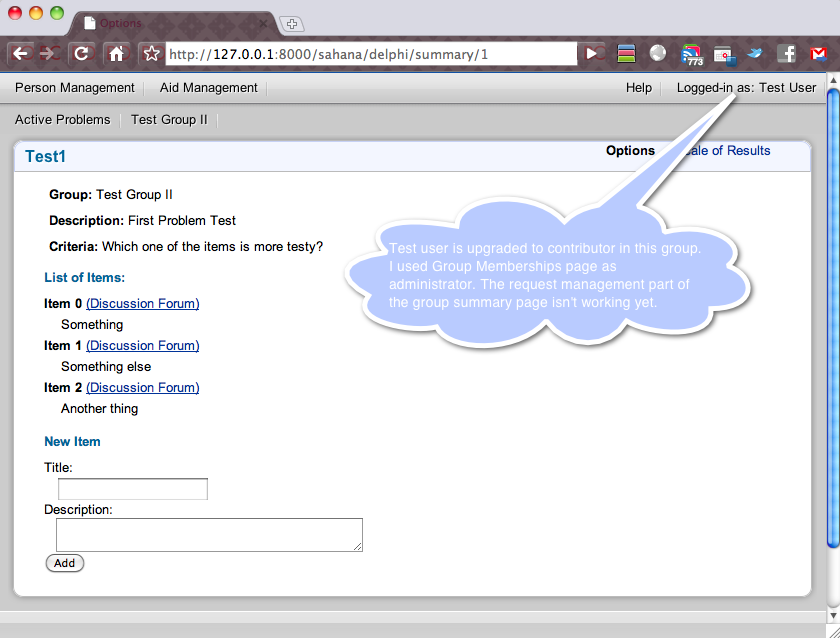
Task: Go to the browser home page icon
Action: [116, 53]
